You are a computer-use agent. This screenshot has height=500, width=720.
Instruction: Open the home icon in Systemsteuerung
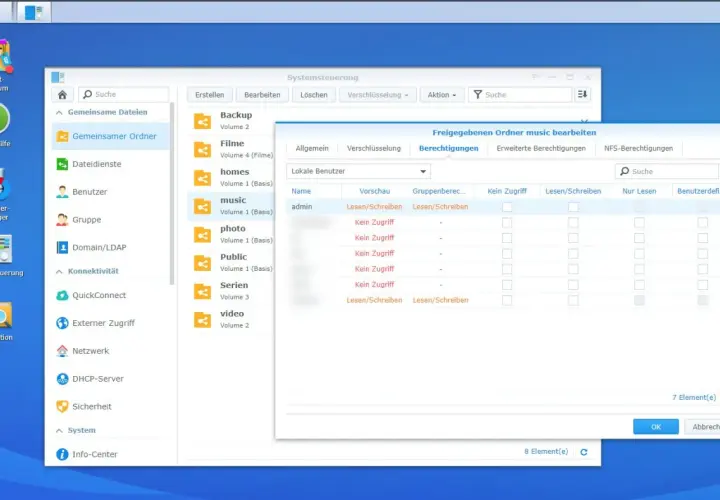[62, 95]
